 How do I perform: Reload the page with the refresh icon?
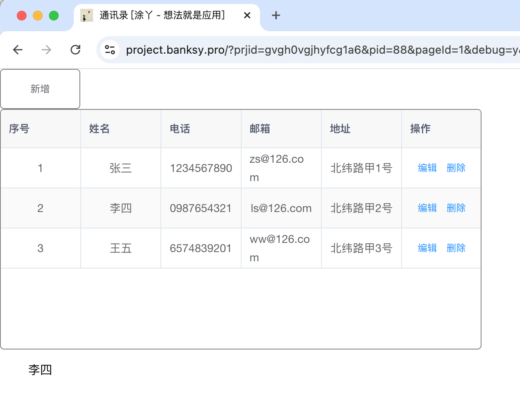75,50
